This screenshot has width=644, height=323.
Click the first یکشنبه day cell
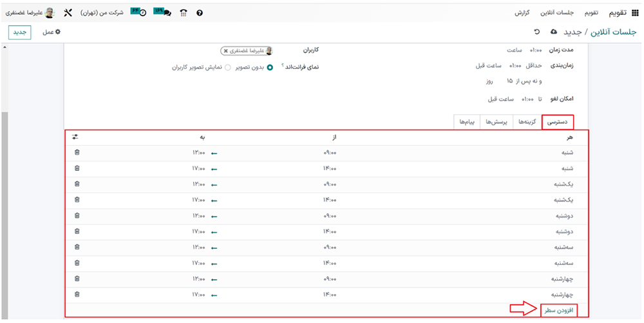pos(563,184)
